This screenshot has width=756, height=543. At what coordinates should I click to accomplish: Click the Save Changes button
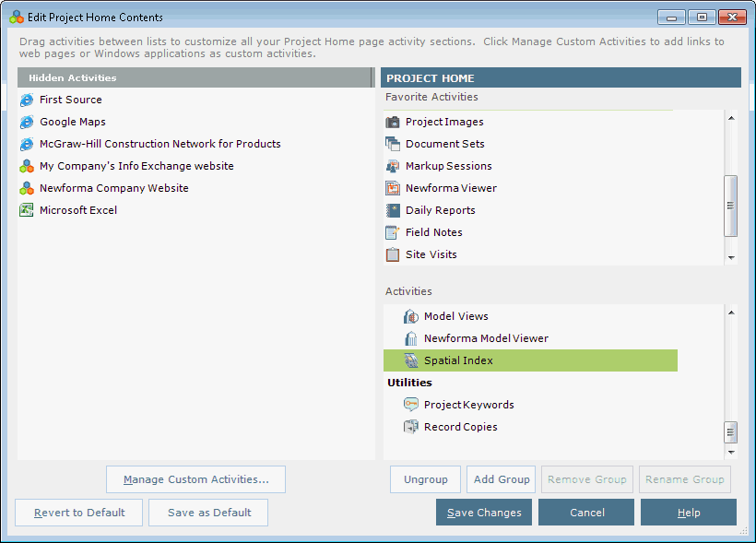[484, 513]
